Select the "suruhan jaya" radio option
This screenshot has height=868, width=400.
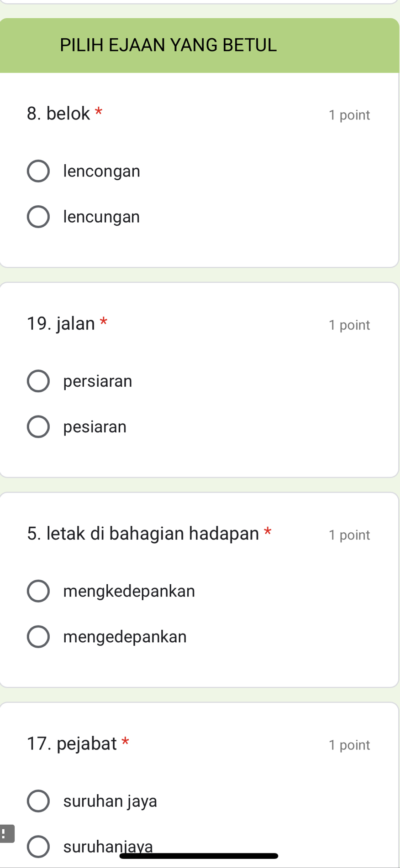click(x=38, y=801)
